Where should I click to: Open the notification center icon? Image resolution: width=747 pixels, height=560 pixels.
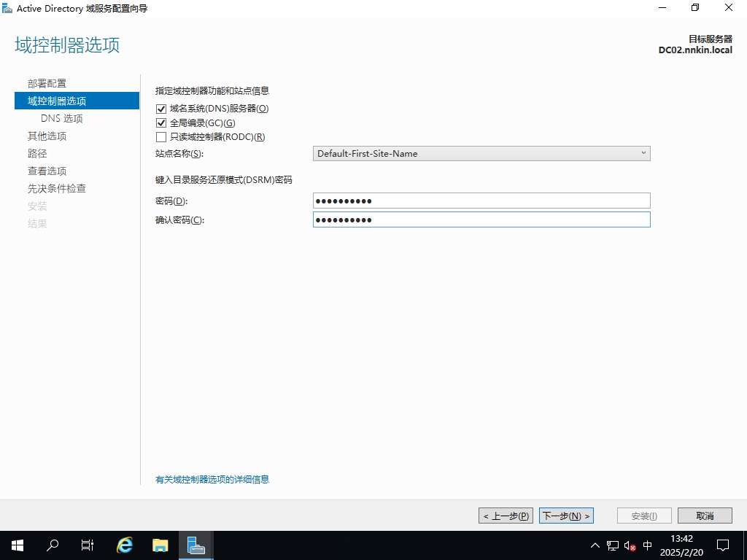723,545
